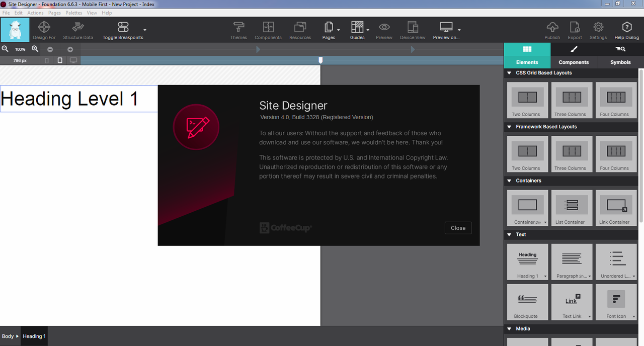Screen dimensions: 644x346
Task: Click the width slider handle on ruler
Action: coord(320,60)
